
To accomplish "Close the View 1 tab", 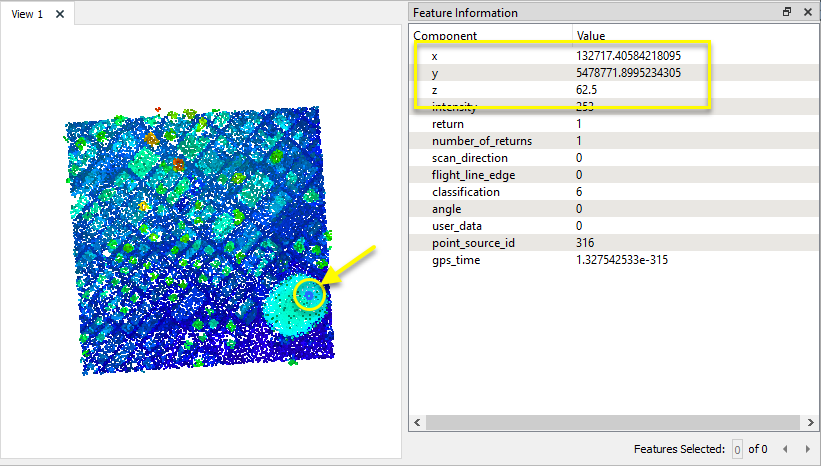I will coord(60,14).
